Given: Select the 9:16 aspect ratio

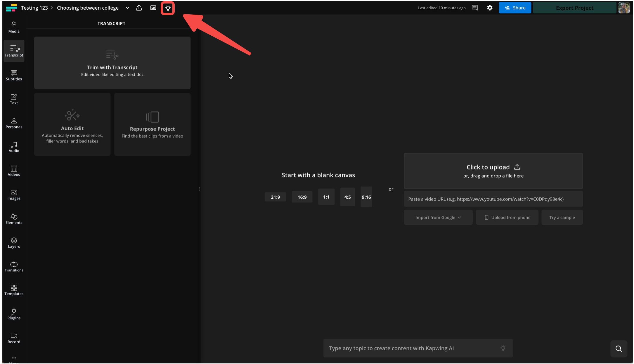Looking at the screenshot, I should tap(366, 197).
